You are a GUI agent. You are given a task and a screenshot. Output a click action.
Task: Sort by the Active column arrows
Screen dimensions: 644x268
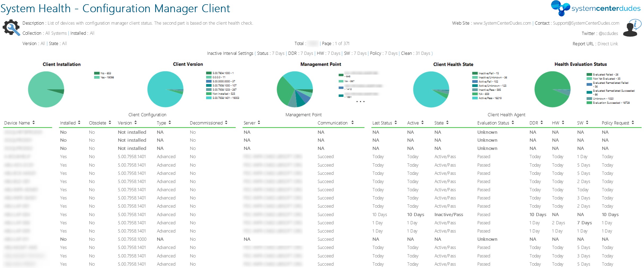point(423,123)
